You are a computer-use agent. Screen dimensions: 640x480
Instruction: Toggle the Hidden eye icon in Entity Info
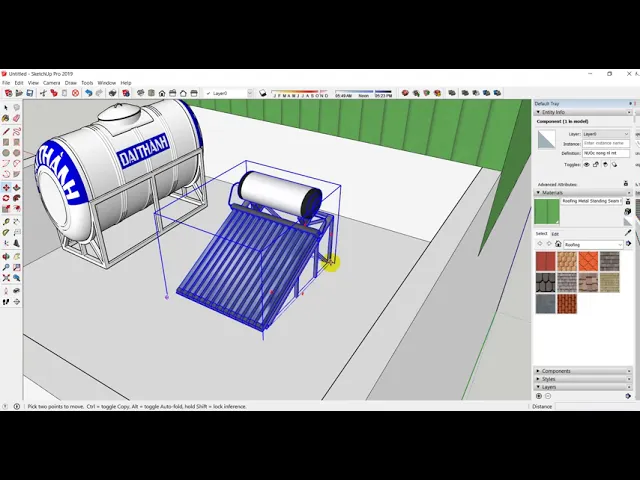(x=587, y=164)
